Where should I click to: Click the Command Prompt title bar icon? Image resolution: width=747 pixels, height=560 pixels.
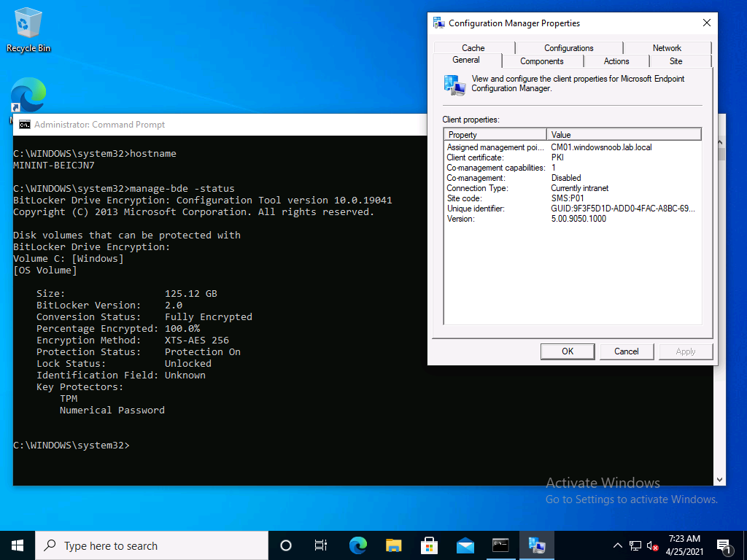[x=24, y=125]
